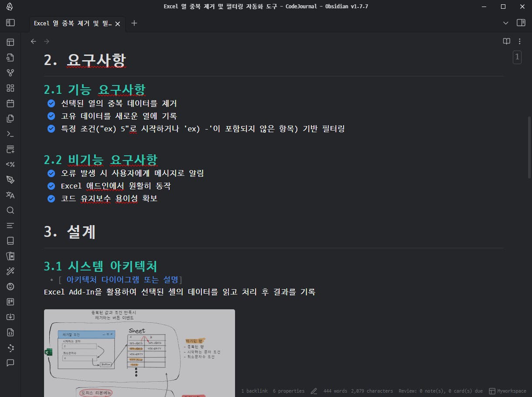Click the '2. 요구사항' heading
Screen dimensions: 532x397
click(x=85, y=60)
